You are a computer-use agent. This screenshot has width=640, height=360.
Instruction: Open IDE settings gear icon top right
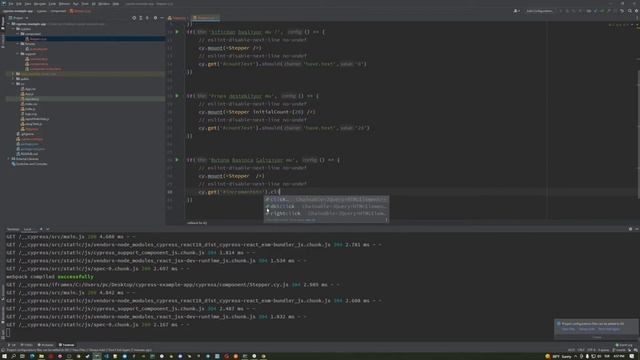(x=636, y=11)
